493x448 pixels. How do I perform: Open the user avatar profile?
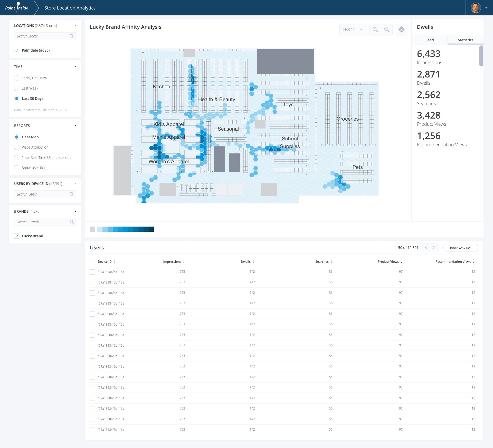476,8
